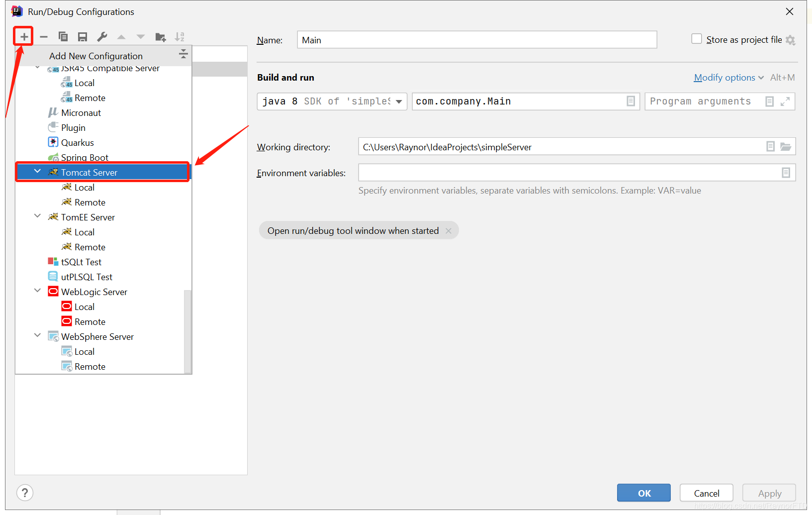This screenshot has height=515, width=812.
Task: Collapse the TomEE Server node
Action: [x=37, y=216]
